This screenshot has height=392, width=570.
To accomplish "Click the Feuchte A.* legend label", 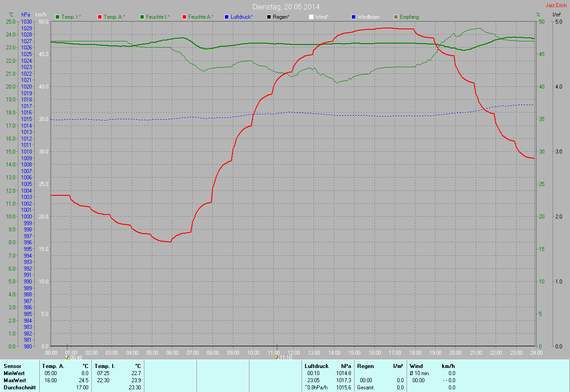I will coord(201,17).
